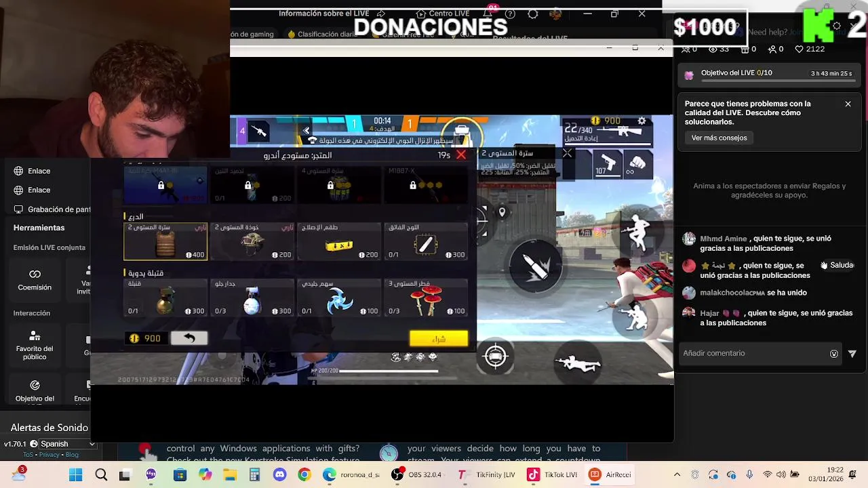
Task: Open Discord from the taskbar
Action: click(x=280, y=475)
